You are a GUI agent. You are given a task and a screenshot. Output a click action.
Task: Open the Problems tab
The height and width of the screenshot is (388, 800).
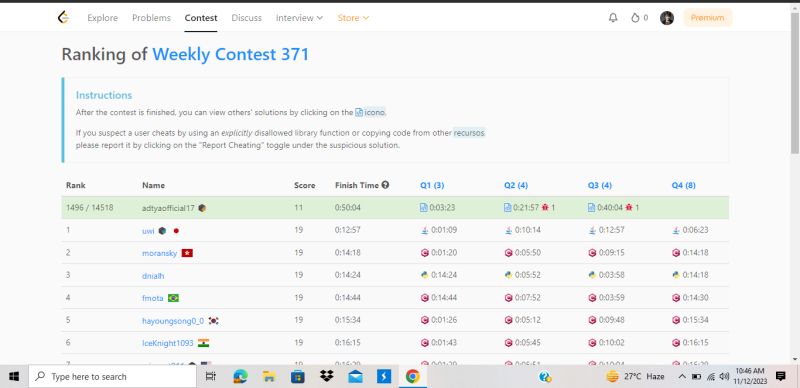151,18
